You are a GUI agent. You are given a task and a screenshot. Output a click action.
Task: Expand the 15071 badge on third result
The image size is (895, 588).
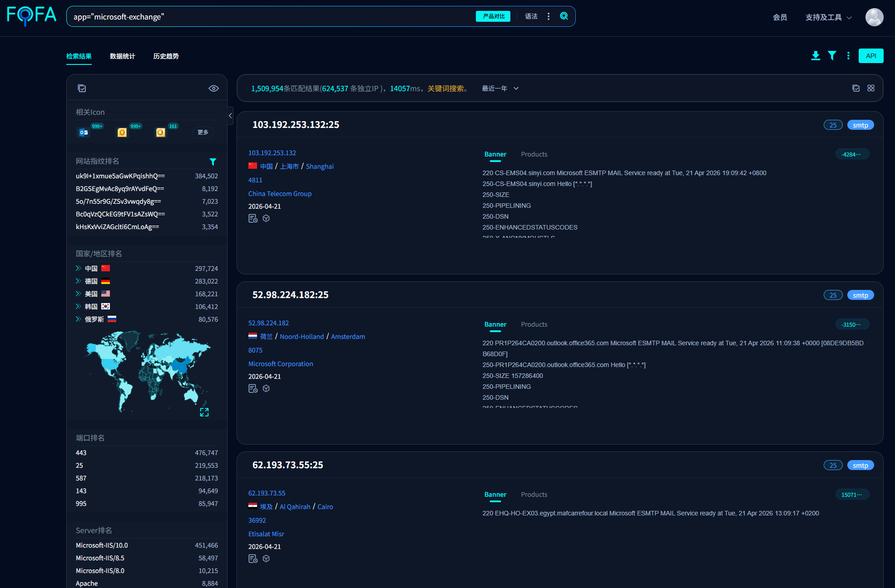(852, 495)
